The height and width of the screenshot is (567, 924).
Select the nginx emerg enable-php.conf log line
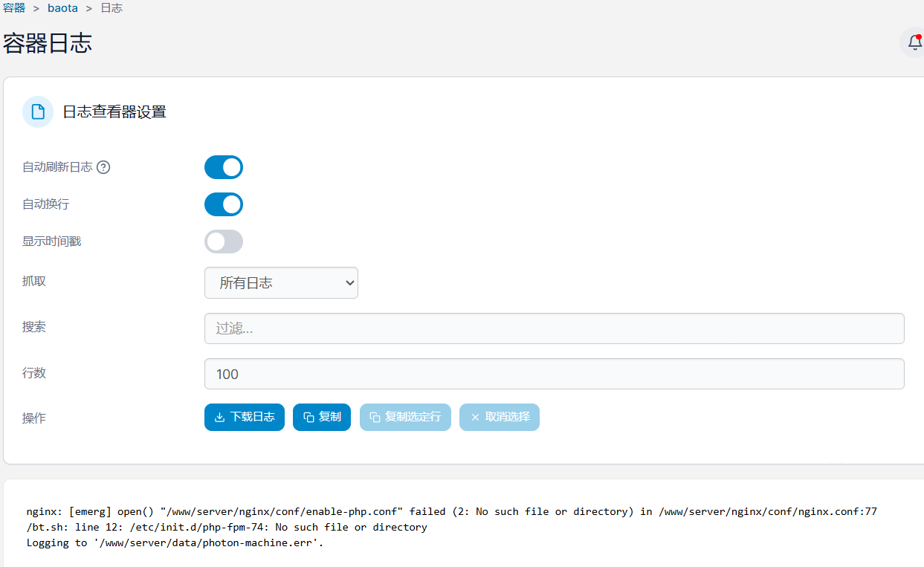452,511
